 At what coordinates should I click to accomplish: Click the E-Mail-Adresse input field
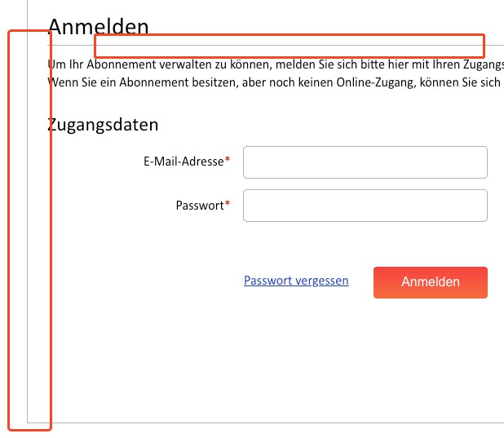click(x=365, y=162)
